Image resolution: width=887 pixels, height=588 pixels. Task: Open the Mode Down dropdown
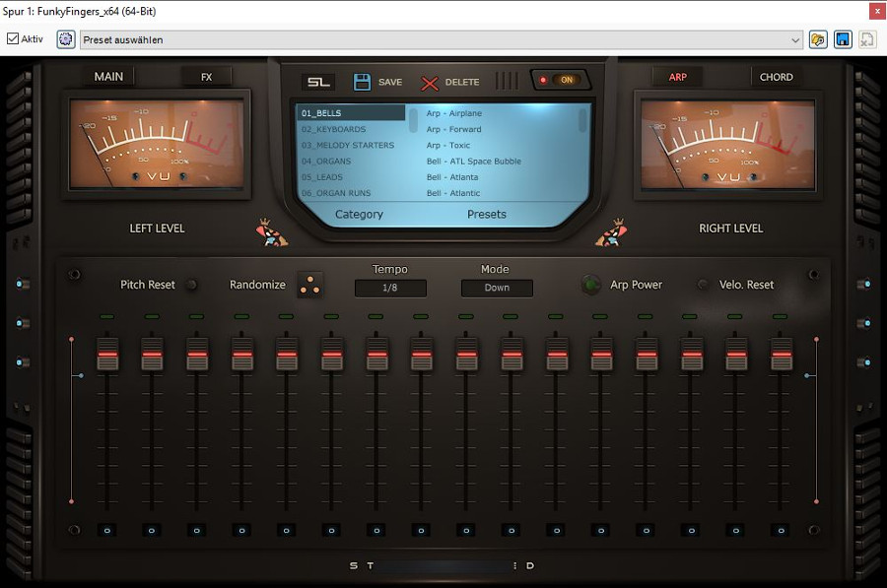click(x=497, y=288)
